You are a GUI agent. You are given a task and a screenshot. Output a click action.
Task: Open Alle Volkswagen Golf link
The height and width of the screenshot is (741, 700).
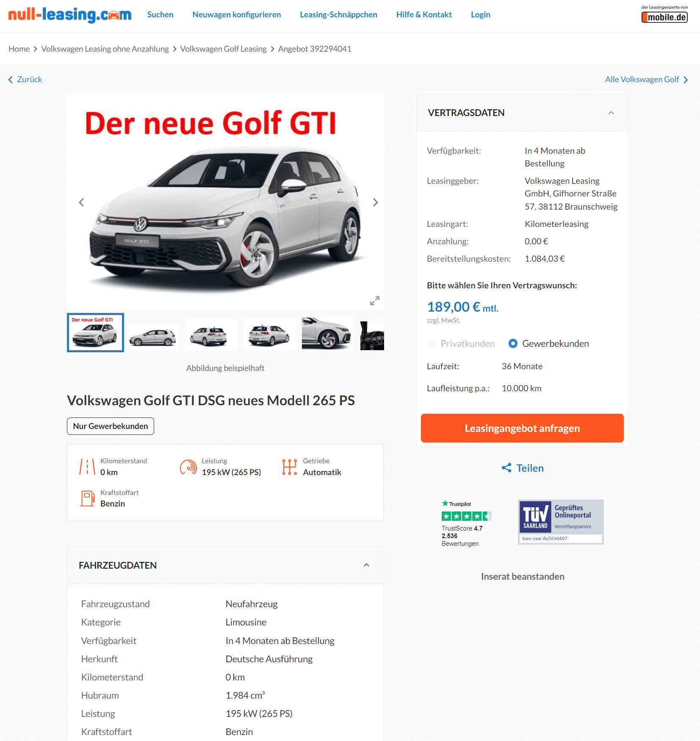647,79
